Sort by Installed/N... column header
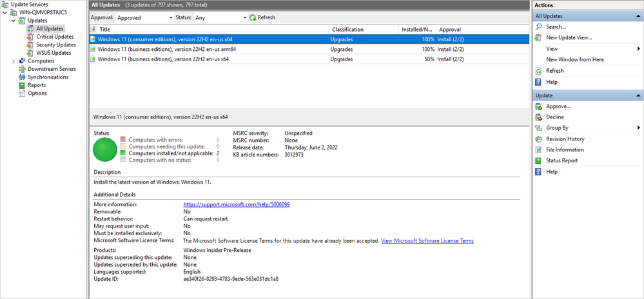Image resolution: width=644 pixels, height=299 pixels. pyautogui.click(x=417, y=30)
